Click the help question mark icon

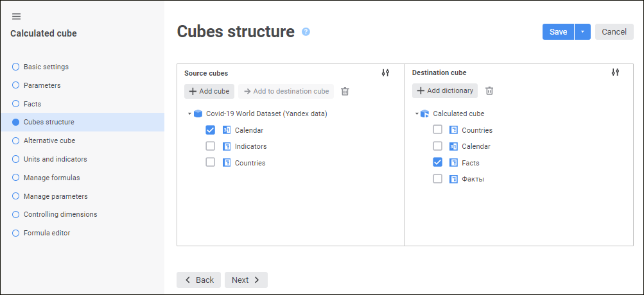pos(306,31)
